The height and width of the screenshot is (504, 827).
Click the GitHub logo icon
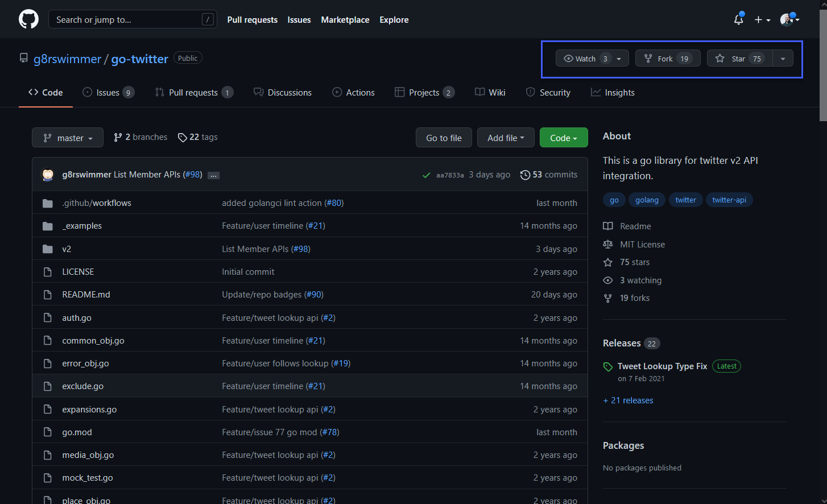point(28,19)
